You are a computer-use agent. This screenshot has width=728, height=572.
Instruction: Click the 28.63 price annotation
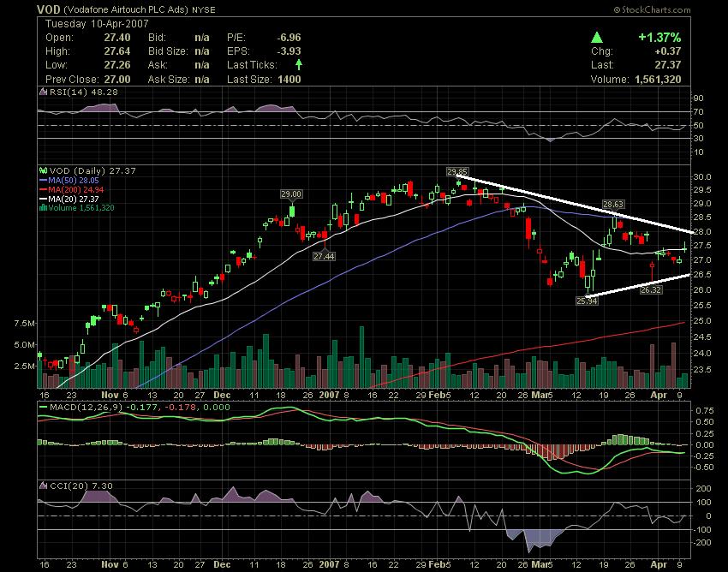coord(613,204)
